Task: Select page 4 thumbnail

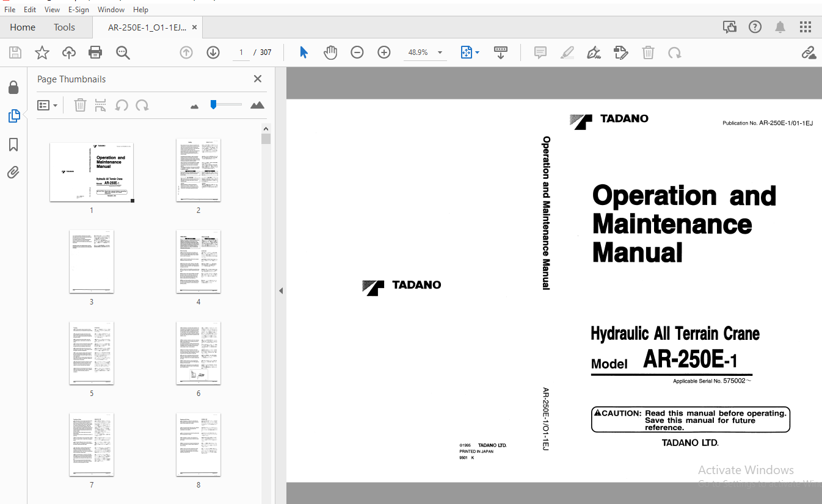Action: click(x=198, y=261)
